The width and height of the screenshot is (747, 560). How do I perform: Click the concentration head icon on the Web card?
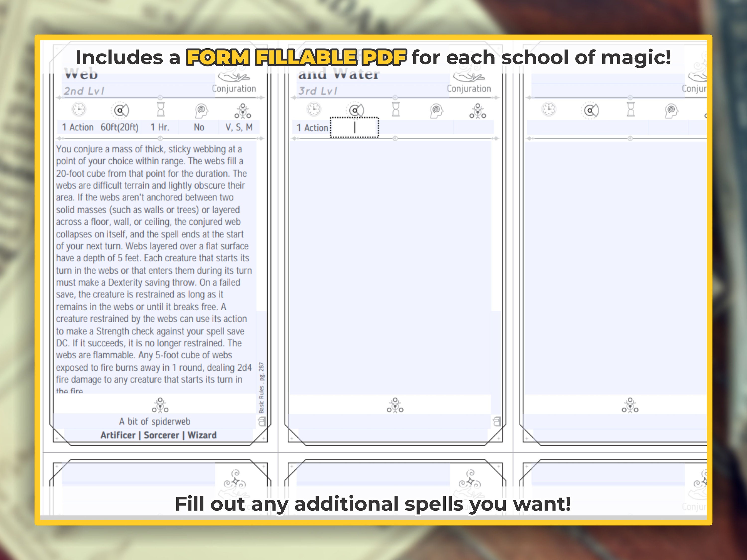click(x=201, y=111)
